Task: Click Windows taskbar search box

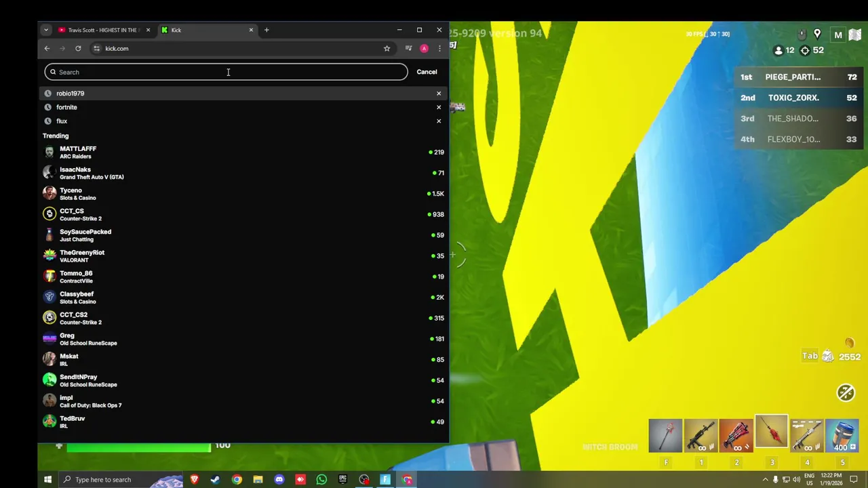Action: pyautogui.click(x=121, y=480)
